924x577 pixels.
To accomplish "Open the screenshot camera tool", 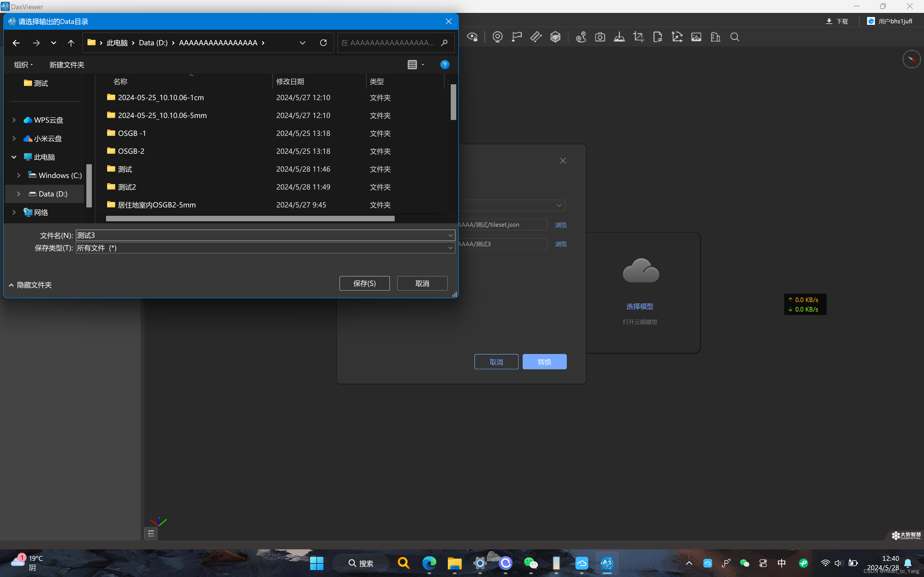I will tap(600, 37).
